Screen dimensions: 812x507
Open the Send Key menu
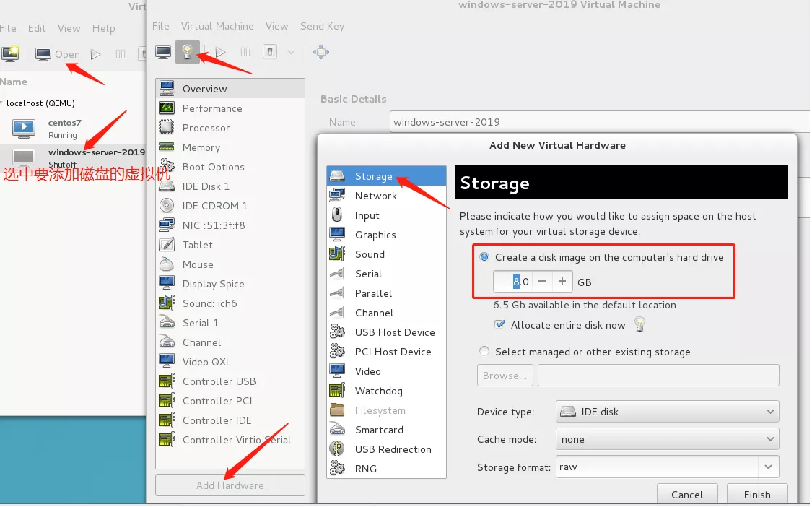coord(322,26)
